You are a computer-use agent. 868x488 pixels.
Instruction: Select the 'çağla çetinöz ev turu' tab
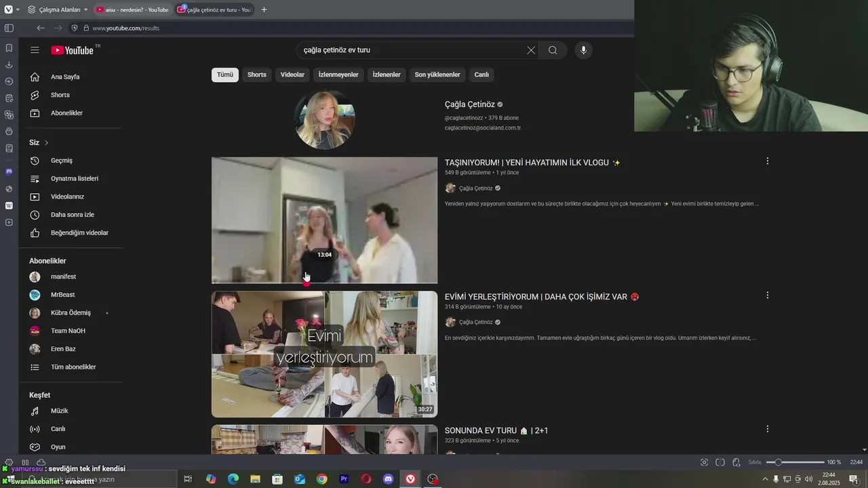tap(214, 9)
